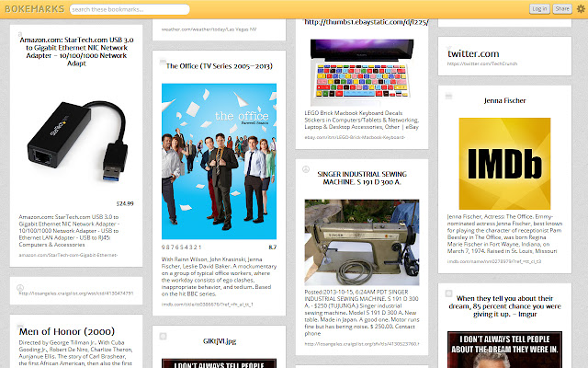
Task: Click the craigslist peace favicon on URL card
Action: pyautogui.click(x=20, y=288)
